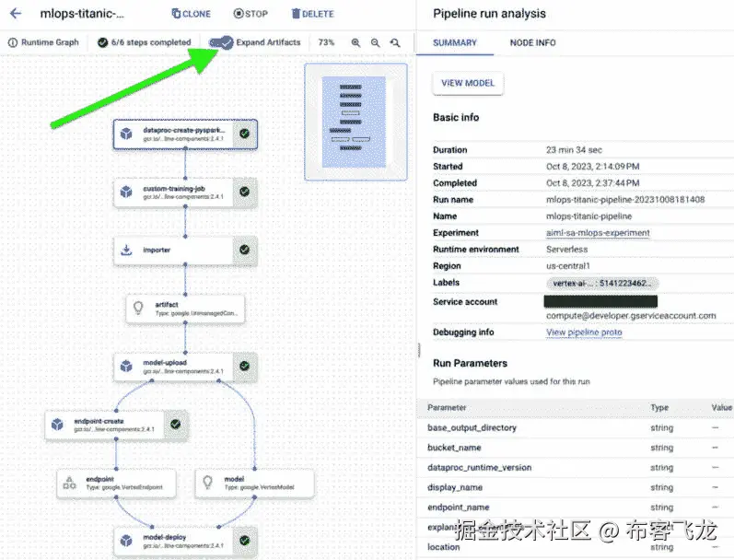
Task: Click the base_output_directory parameter row
Action: pos(576,428)
